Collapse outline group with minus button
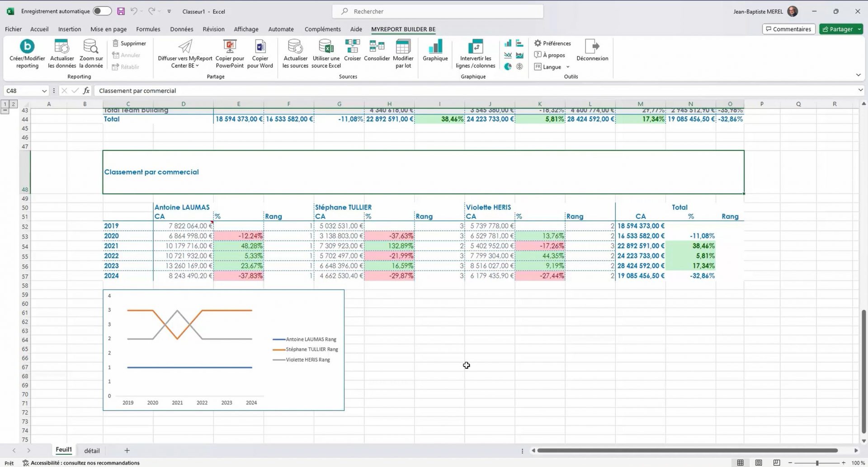This screenshot has height=467, width=868. pyautogui.click(x=5, y=110)
